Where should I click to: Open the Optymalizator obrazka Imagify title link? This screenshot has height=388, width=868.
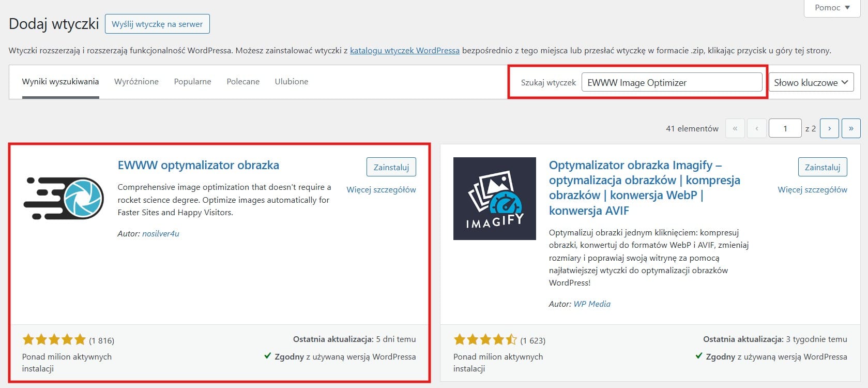click(x=645, y=188)
